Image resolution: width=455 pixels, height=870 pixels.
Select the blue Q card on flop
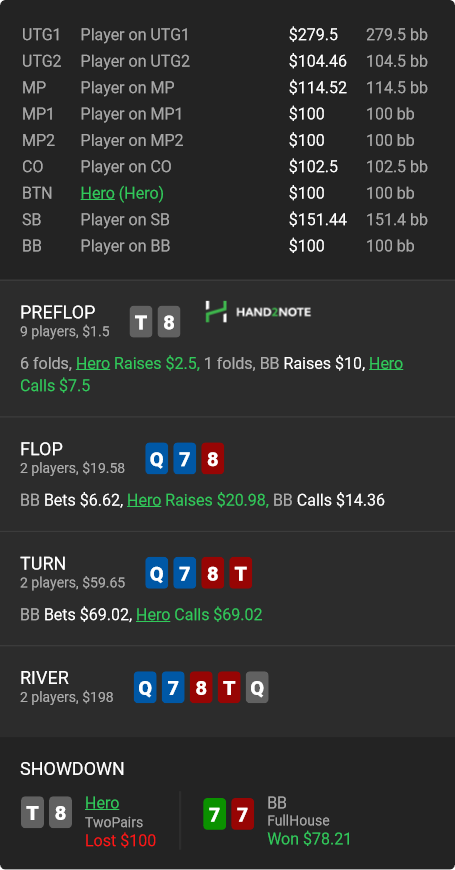(157, 458)
